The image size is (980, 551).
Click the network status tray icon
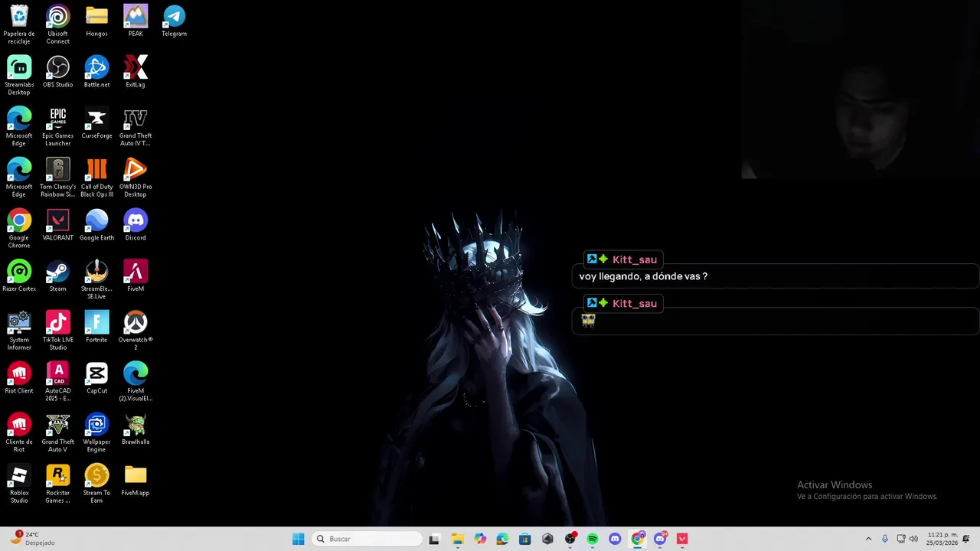coord(901,539)
